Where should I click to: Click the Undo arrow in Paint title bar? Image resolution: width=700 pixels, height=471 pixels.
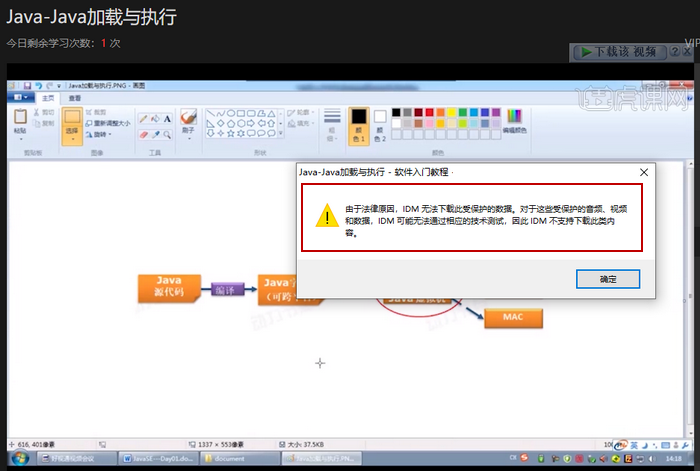click(x=38, y=85)
